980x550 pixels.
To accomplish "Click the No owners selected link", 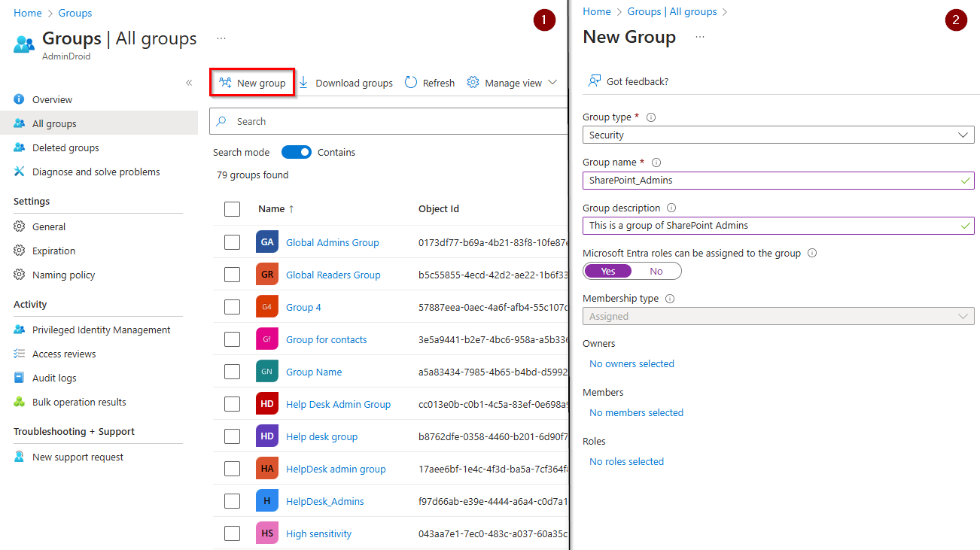I will pos(631,363).
